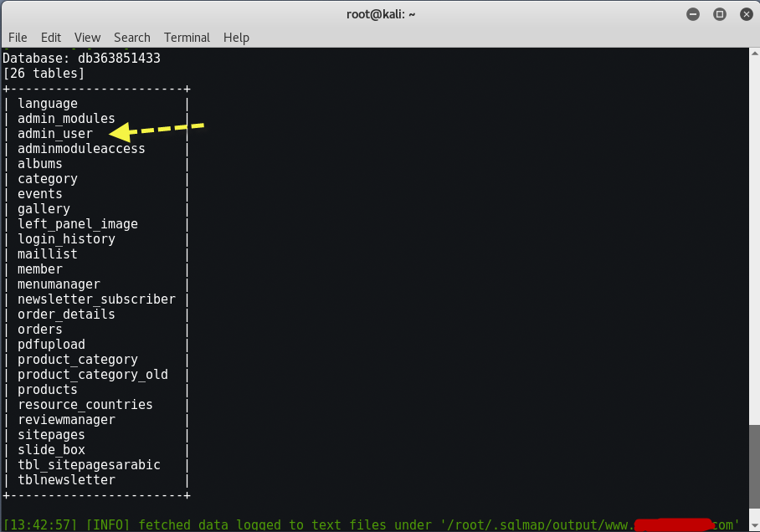Click the 'Database: db363851433' line
760x532 pixels.
[x=81, y=59]
